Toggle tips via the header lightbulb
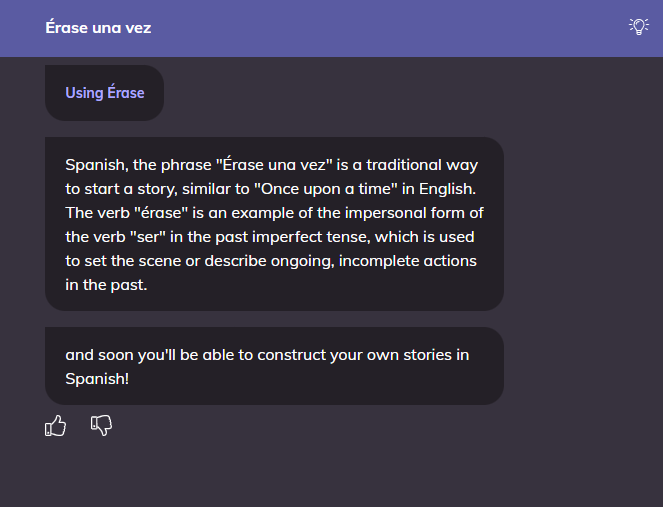This screenshot has height=507, width=663. (638, 27)
